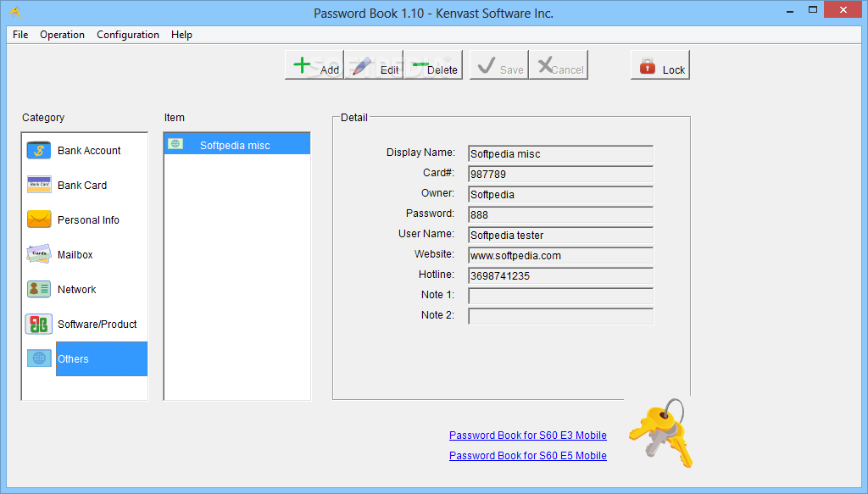
Task: Minimize the Password Book window
Action: point(790,10)
